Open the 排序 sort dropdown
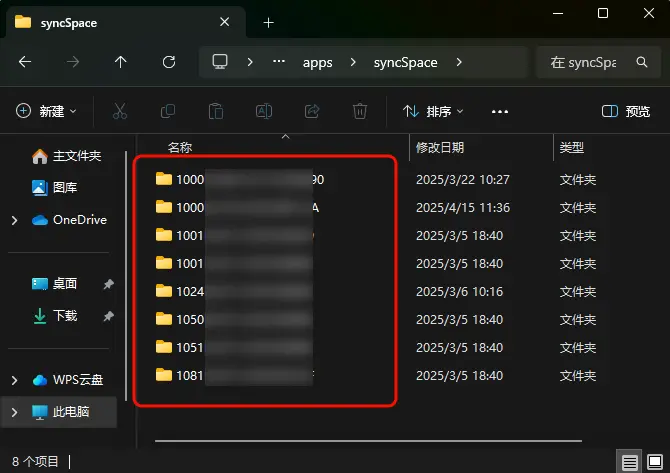 [434, 111]
